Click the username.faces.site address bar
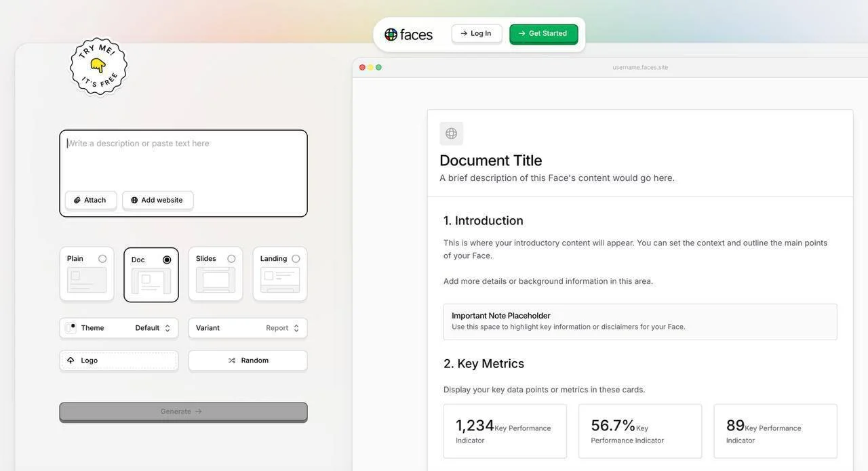The image size is (868, 471). pos(640,67)
